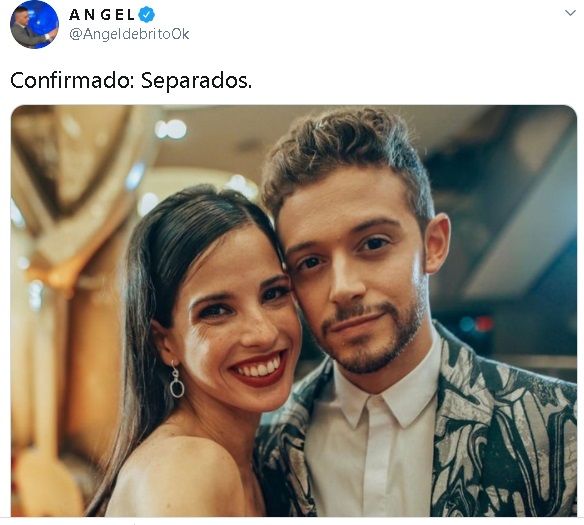Click the blurred red and blue lights
This screenshot has height=525, width=584.
[476, 324]
